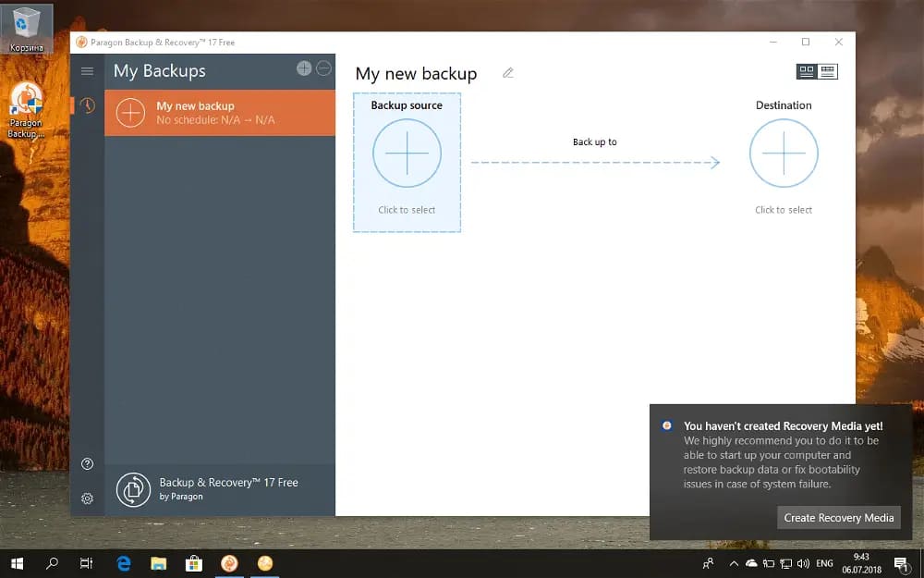The height and width of the screenshot is (578, 924).
Task: Click the 'My new backup' title heading
Action: click(416, 74)
